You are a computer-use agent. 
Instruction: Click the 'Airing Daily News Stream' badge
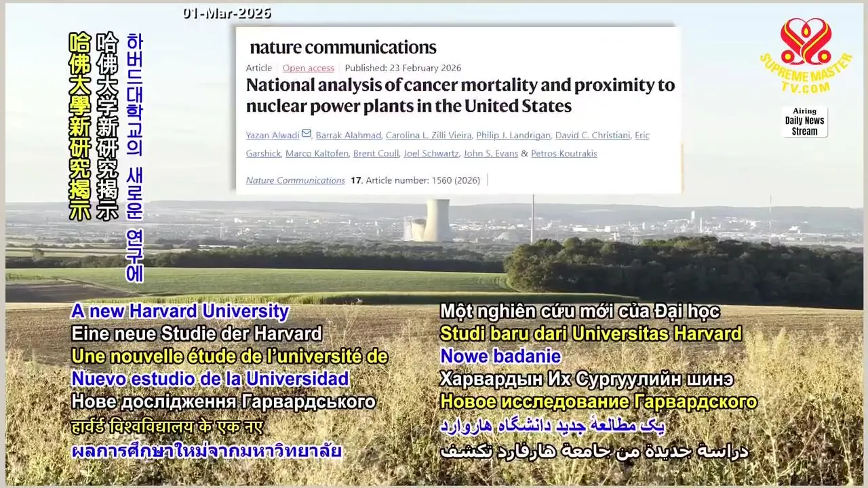pyautogui.click(x=805, y=121)
